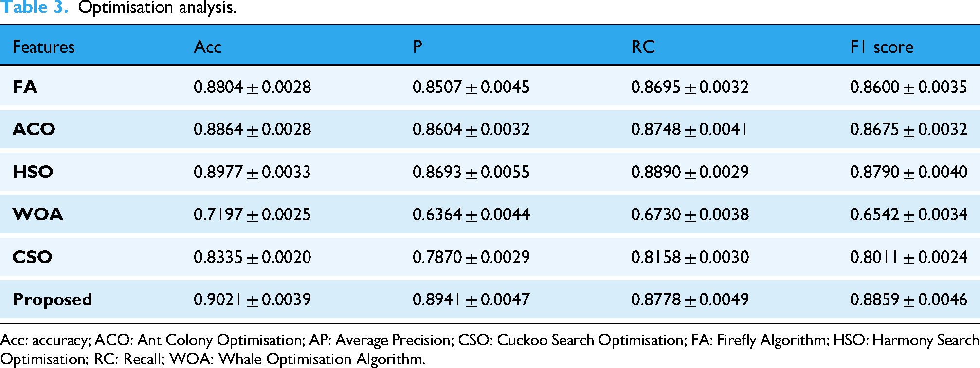Click CSO F1 score 0.8011 ± 0.0024

908,257
